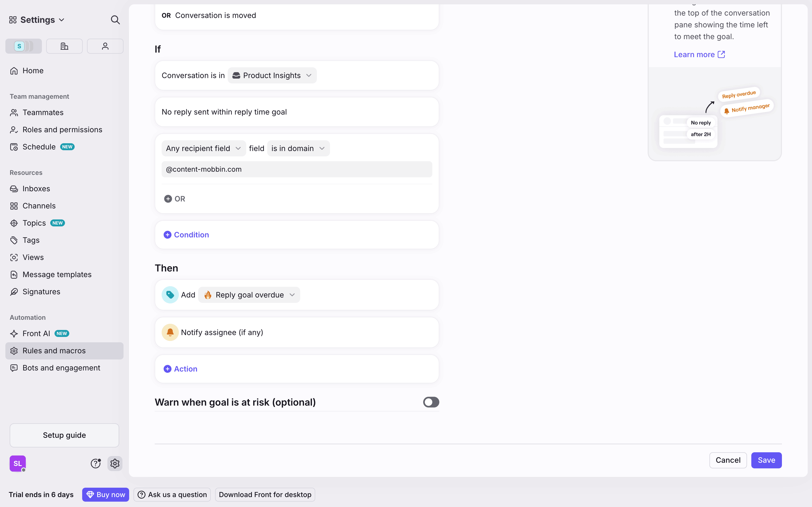Screen dimensions: 812x507
Task: Click the bell icon on Notify assignee
Action: click(x=170, y=332)
